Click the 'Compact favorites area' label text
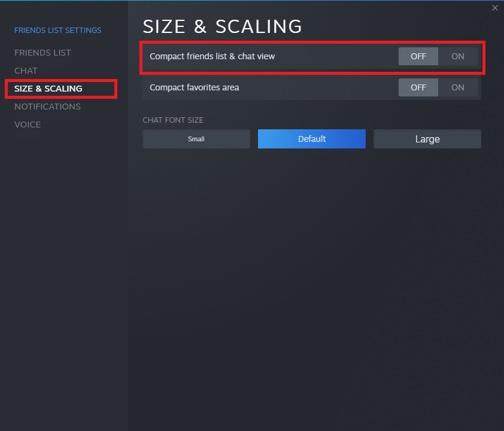 coord(194,87)
